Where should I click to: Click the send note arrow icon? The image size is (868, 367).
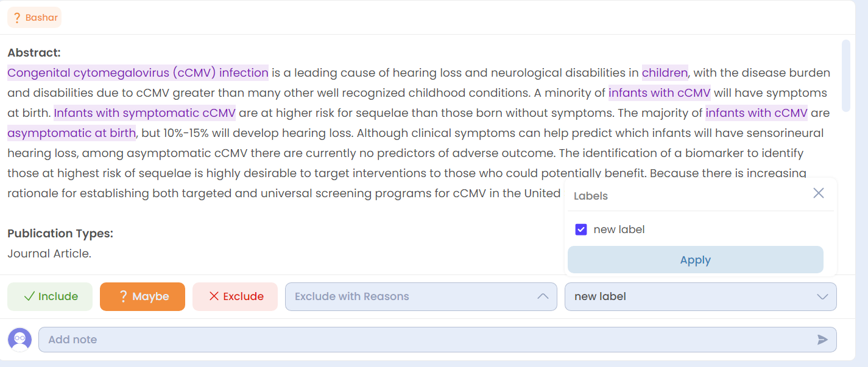[822, 340]
